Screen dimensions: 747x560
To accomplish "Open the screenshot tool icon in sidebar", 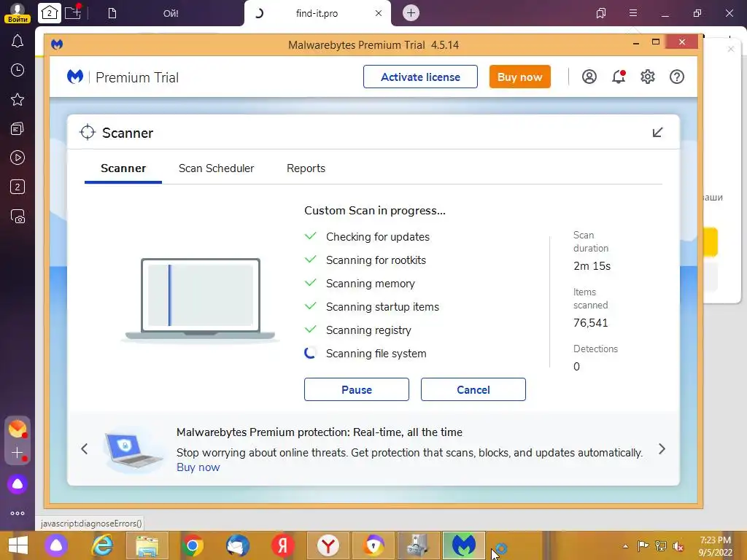I will click(x=18, y=217).
